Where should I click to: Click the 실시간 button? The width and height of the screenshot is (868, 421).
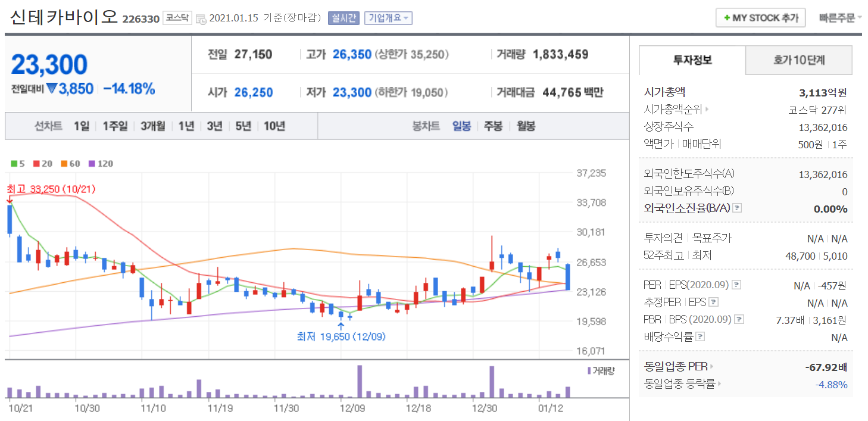point(344,18)
